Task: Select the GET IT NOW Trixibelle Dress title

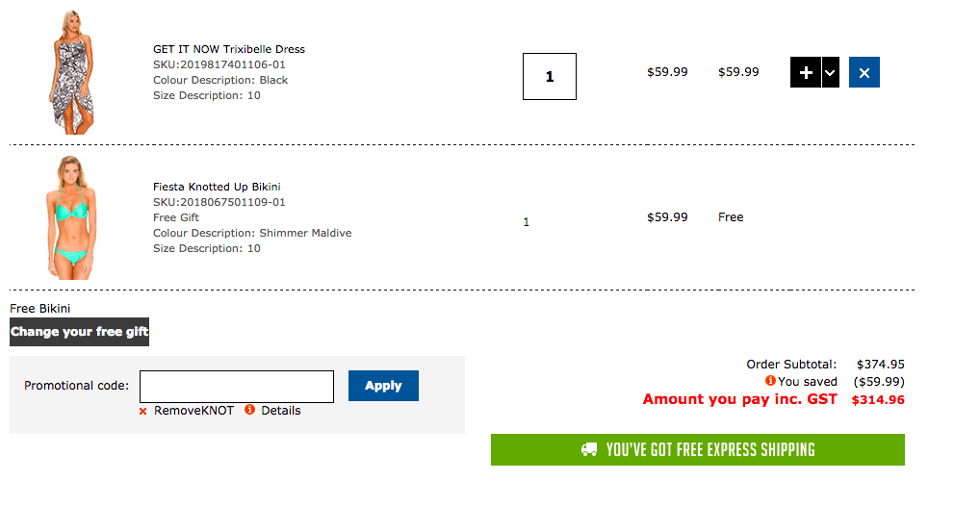Action: click(x=229, y=49)
